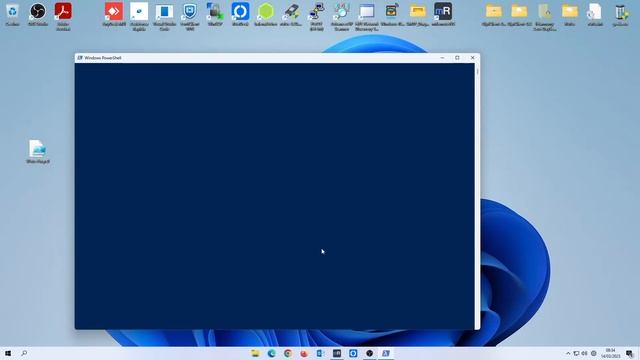Launch the mRemoteNG desktop shortcut

click(x=443, y=14)
